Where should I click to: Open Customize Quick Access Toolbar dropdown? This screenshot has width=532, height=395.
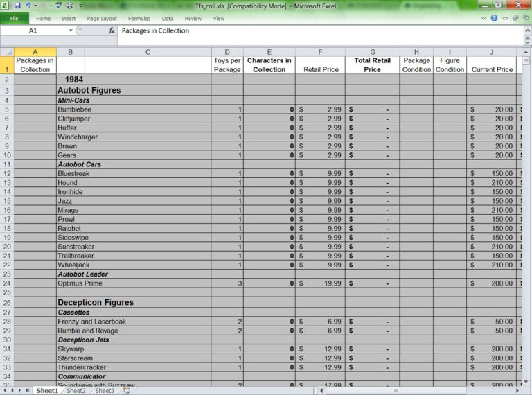click(81, 6)
